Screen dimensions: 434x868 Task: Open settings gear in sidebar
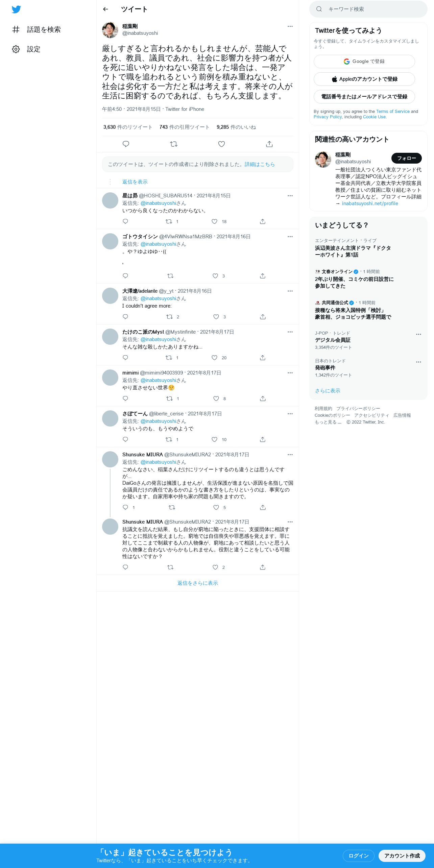pos(16,49)
